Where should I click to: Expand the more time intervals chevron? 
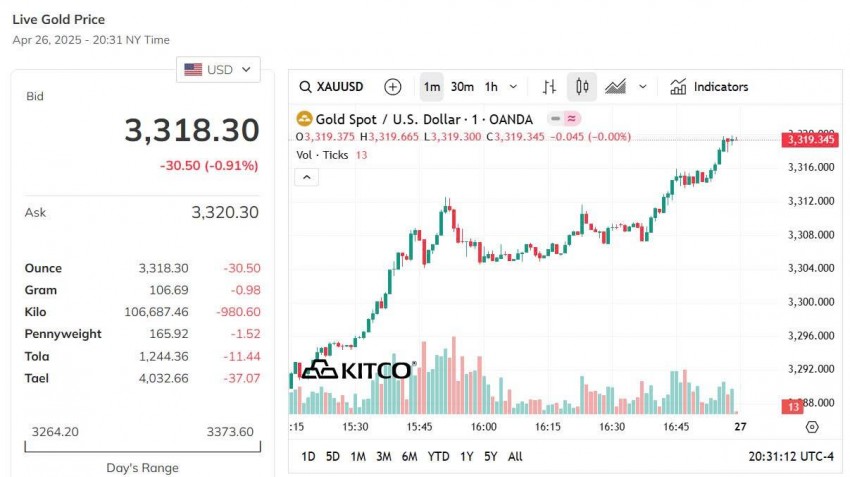coord(514,87)
